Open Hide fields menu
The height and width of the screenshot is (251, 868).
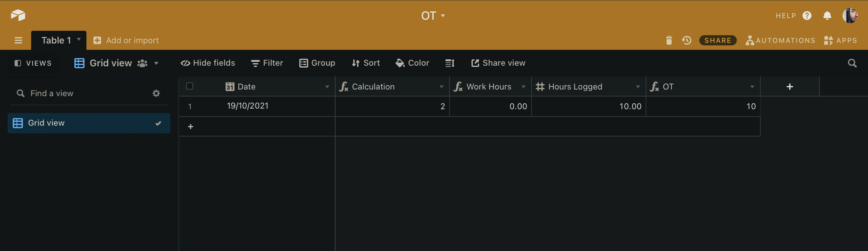click(x=207, y=63)
